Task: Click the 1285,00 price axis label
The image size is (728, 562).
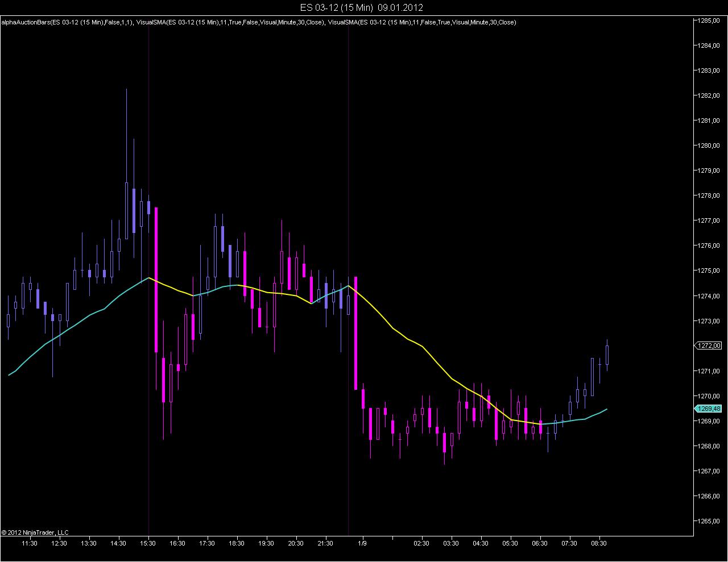Action: [x=710, y=20]
